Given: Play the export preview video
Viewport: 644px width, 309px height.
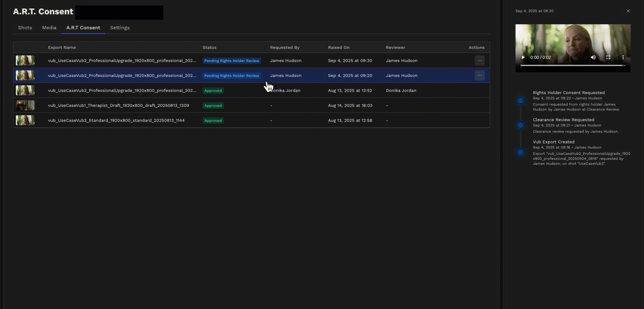Looking at the screenshot, I should pyautogui.click(x=523, y=57).
